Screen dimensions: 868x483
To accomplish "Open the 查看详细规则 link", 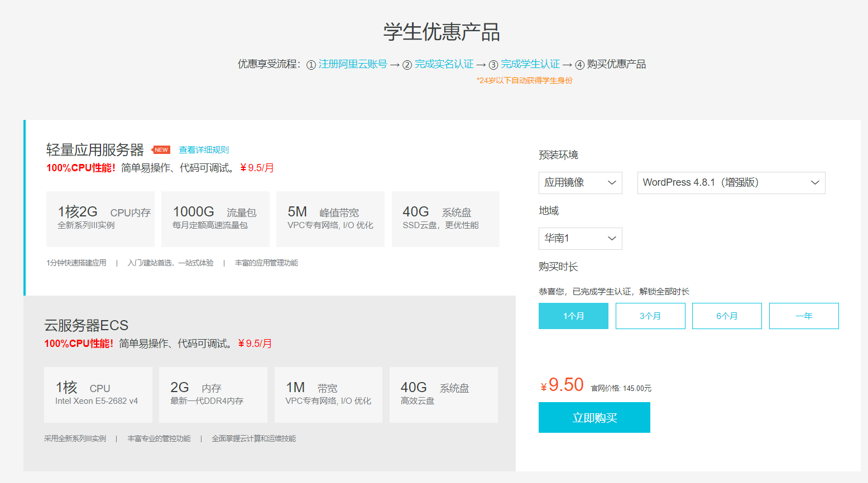I will point(204,150).
